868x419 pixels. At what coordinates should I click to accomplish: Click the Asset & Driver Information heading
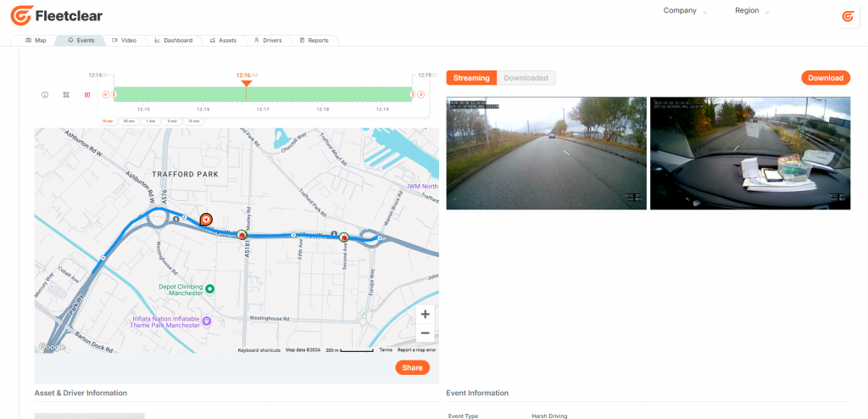pos(81,393)
